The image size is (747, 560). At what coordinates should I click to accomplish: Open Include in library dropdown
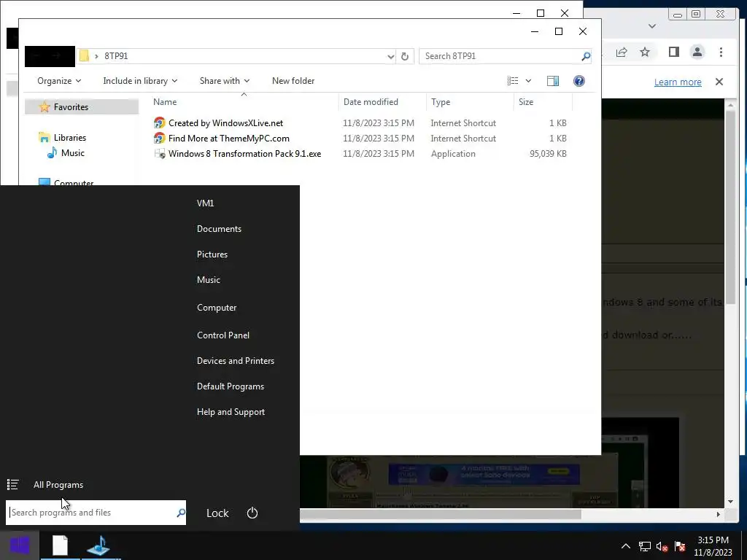pos(140,81)
